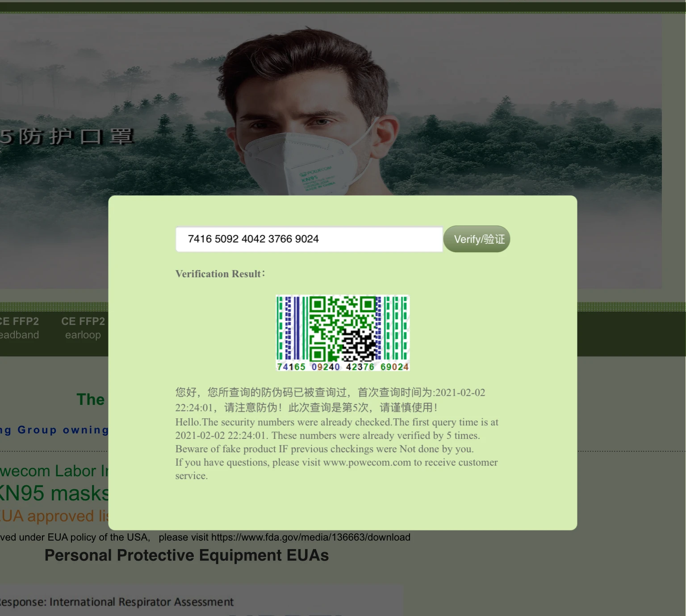Click the Personal Protective Equipment EUAs heading

coord(187,555)
